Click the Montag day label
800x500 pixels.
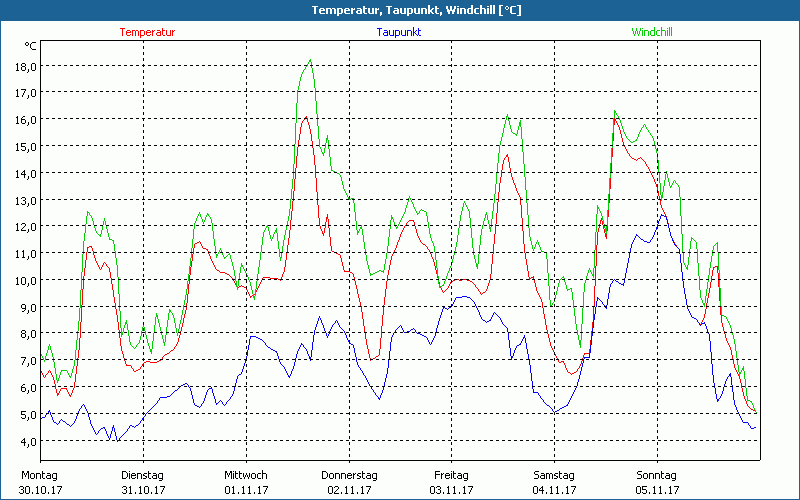[39, 475]
